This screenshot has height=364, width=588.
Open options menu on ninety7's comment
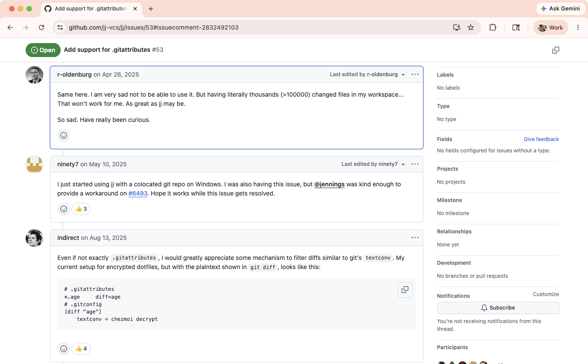point(415,164)
